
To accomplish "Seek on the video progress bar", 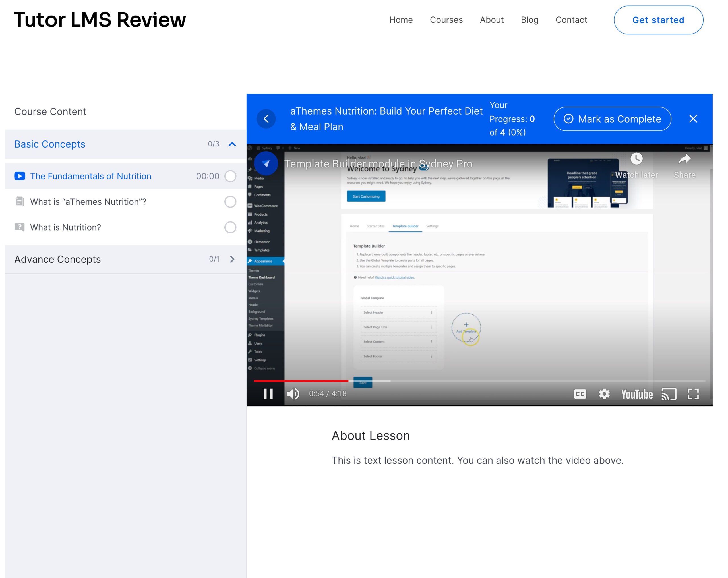I will [x=479, y=381].
